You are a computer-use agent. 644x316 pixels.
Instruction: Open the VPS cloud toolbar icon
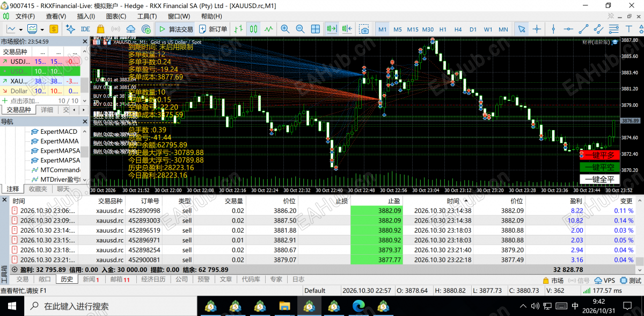131,29
